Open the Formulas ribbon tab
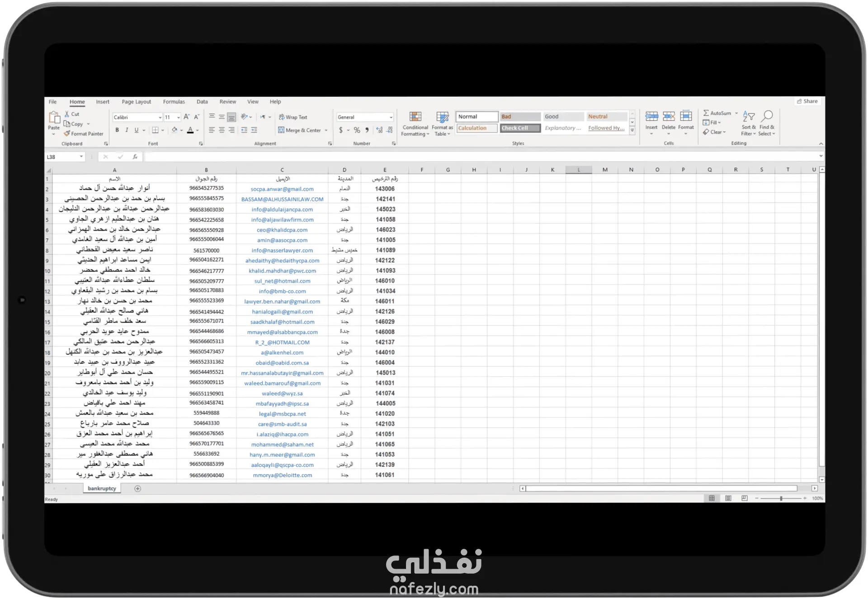868x598 pixels. tap(174, 102)
